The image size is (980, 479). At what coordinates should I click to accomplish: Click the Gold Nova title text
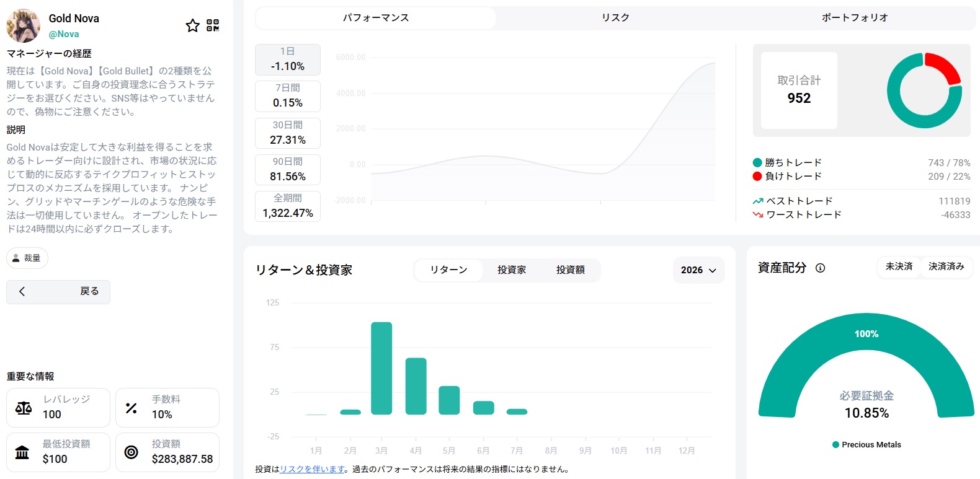tap(74, 19)
